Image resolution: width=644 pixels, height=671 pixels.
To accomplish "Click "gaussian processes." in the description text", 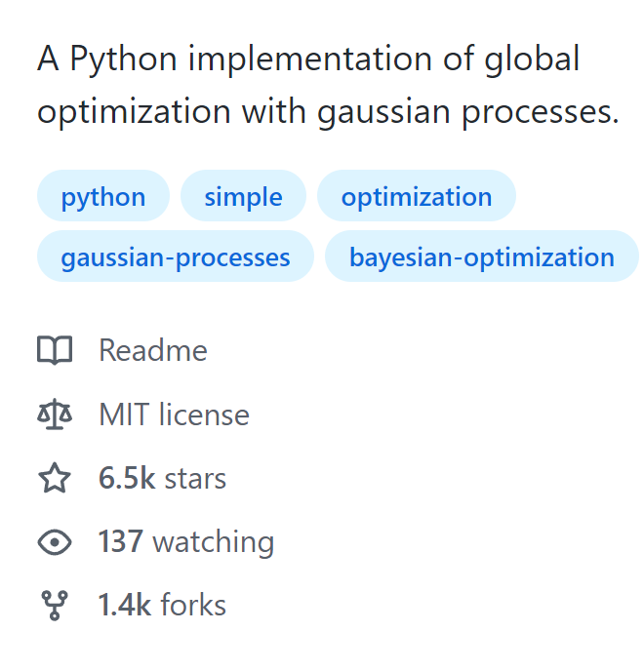I will tap(464, 112).
